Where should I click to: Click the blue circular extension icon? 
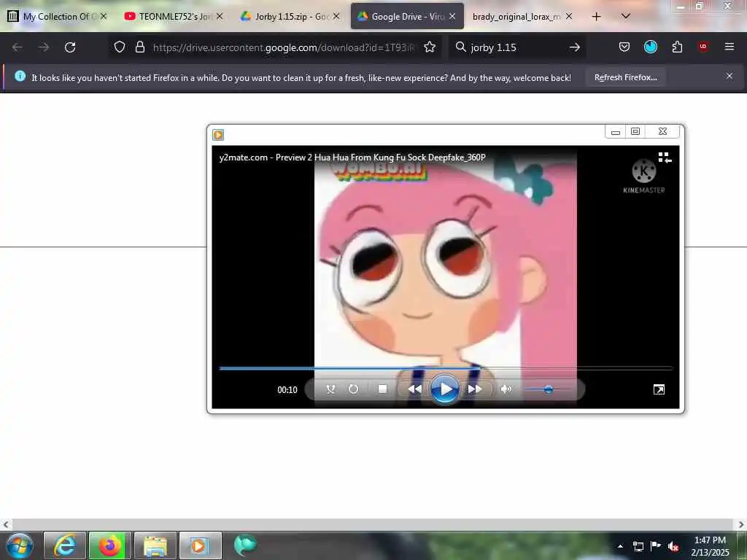(x=650, y=47)
